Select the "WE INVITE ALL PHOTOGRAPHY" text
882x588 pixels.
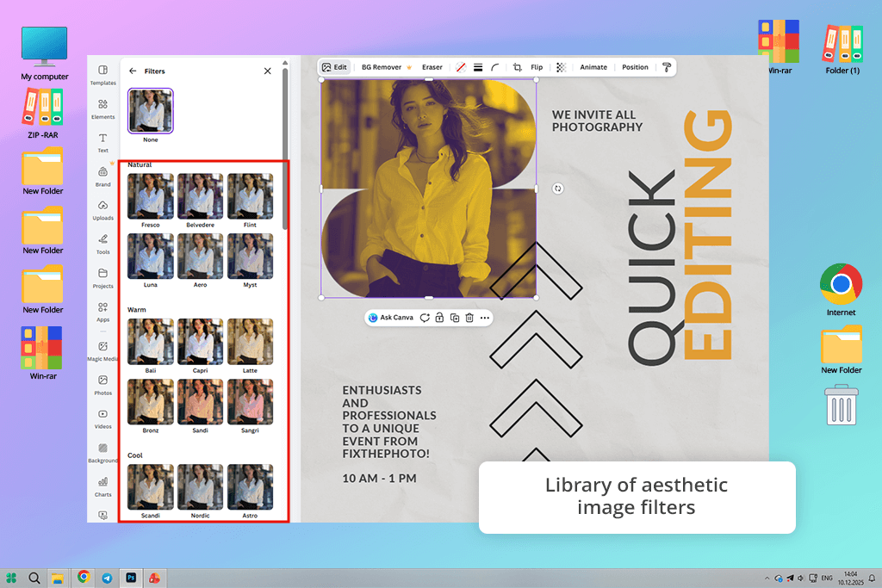point(597,121)
